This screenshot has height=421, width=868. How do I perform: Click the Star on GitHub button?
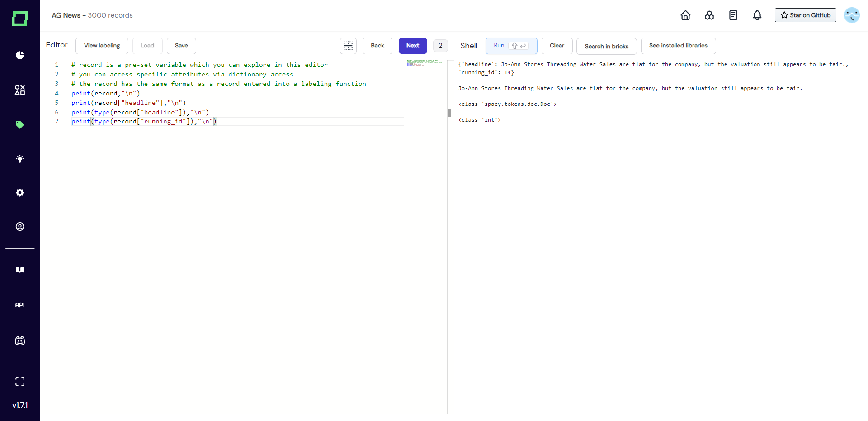[x=805, y=15]
